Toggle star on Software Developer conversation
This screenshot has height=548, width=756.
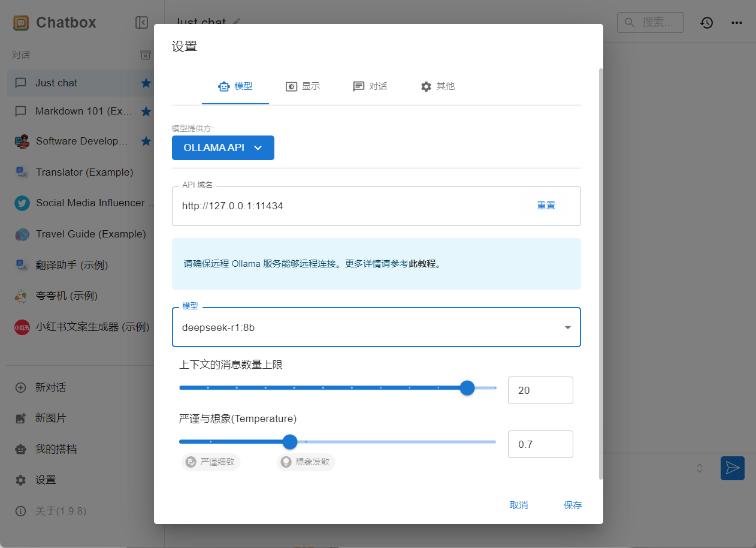[x=146, y=141]
